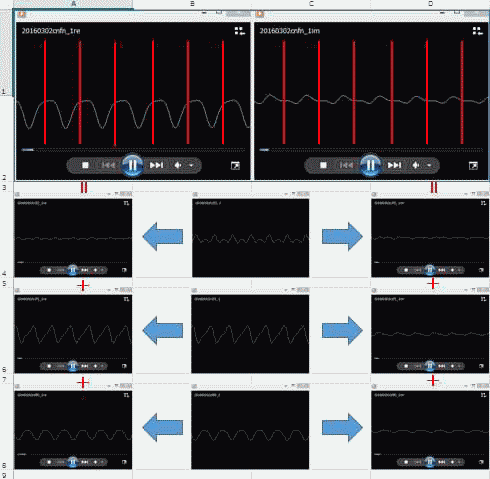
Task: Switch row 8 column D player to library
Action: click(483, 395)
